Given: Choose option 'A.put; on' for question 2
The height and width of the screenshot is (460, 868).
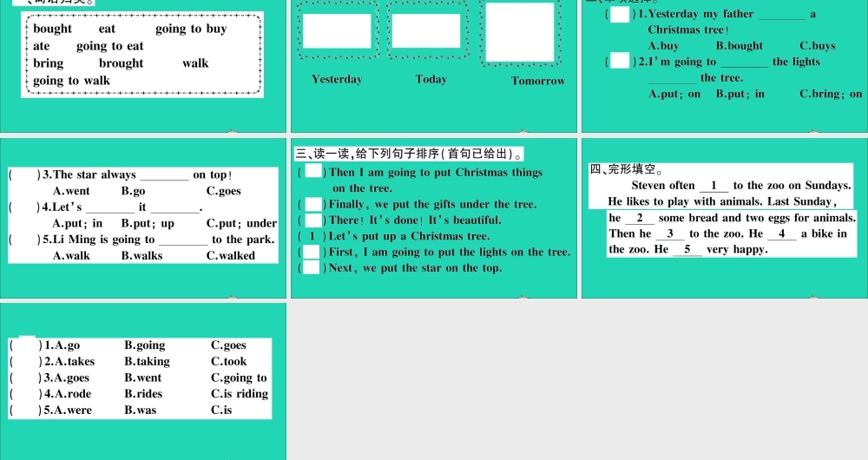Looking at the screenshot, I should [674, 94].
